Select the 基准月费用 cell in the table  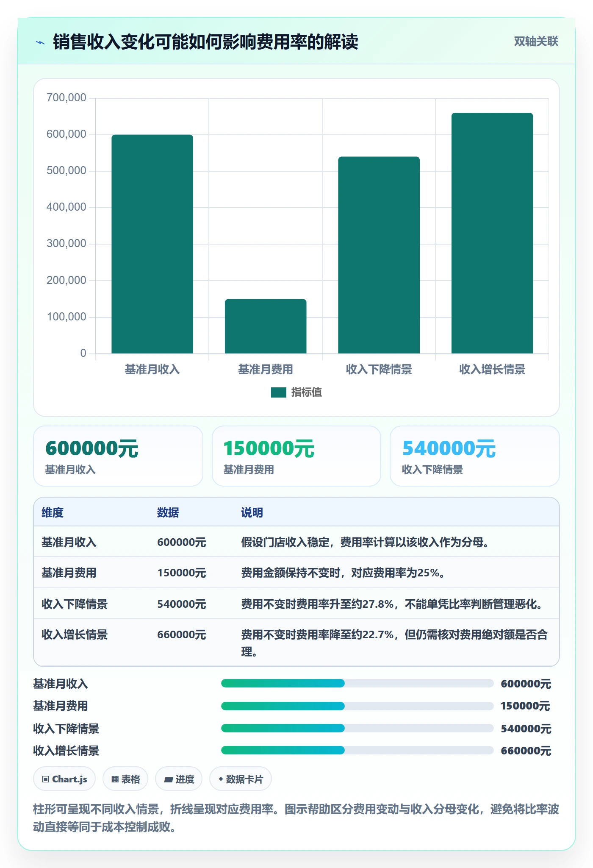69,573
